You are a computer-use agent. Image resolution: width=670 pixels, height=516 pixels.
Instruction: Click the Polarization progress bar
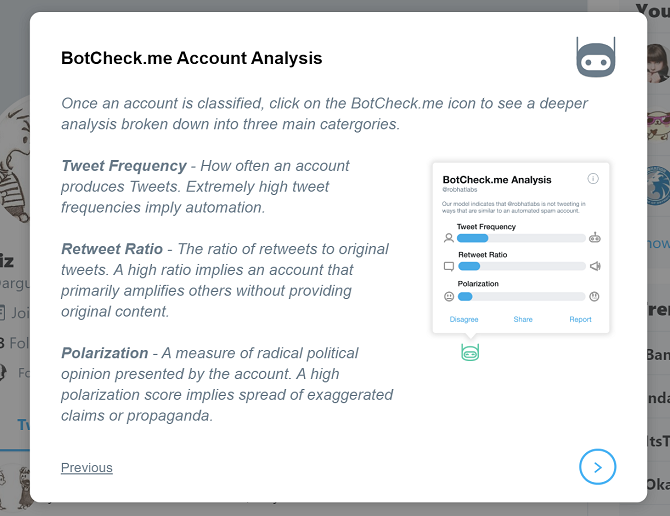pos(521,296)
